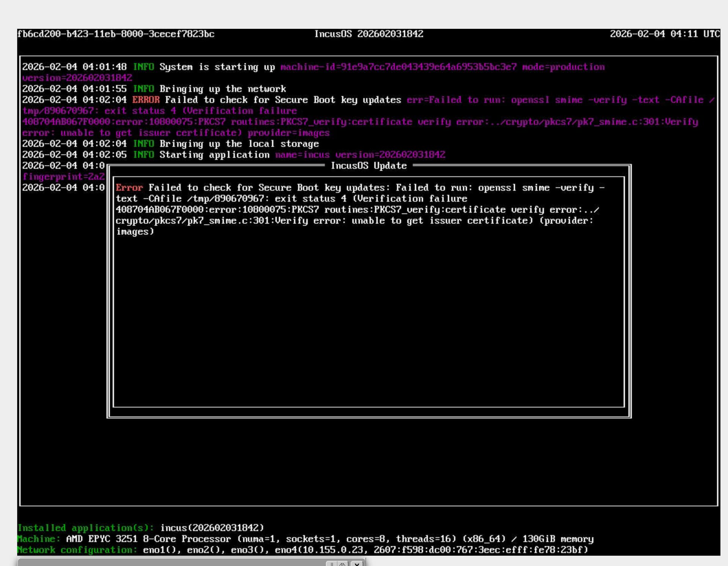Click 'Bringing up the local storage' log entry

point(239,144)
